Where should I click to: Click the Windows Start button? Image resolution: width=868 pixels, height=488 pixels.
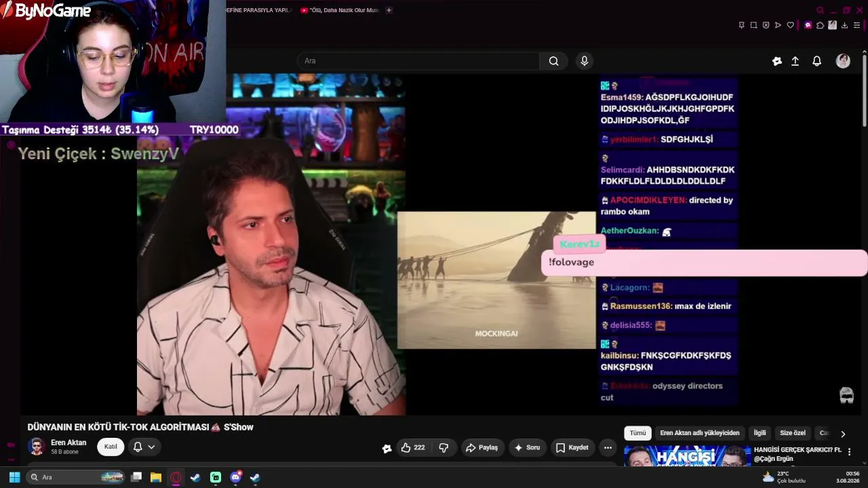(14, 477)
